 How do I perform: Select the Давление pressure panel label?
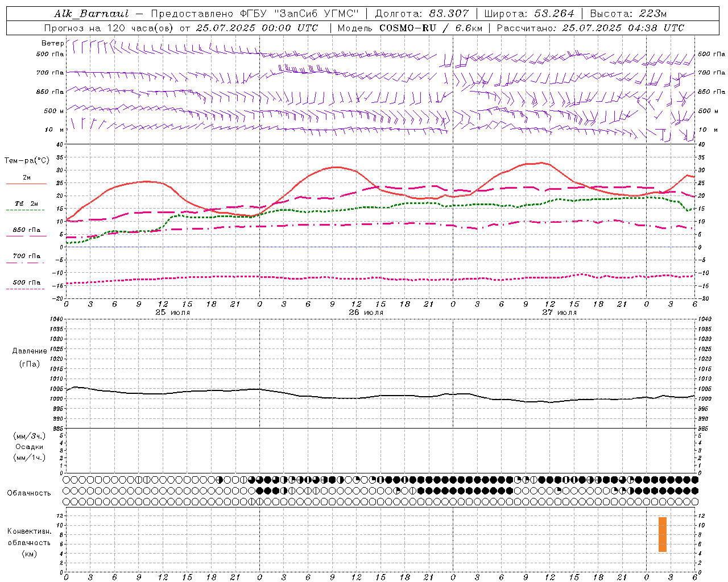pyautogui.click(x=30, y=351)
